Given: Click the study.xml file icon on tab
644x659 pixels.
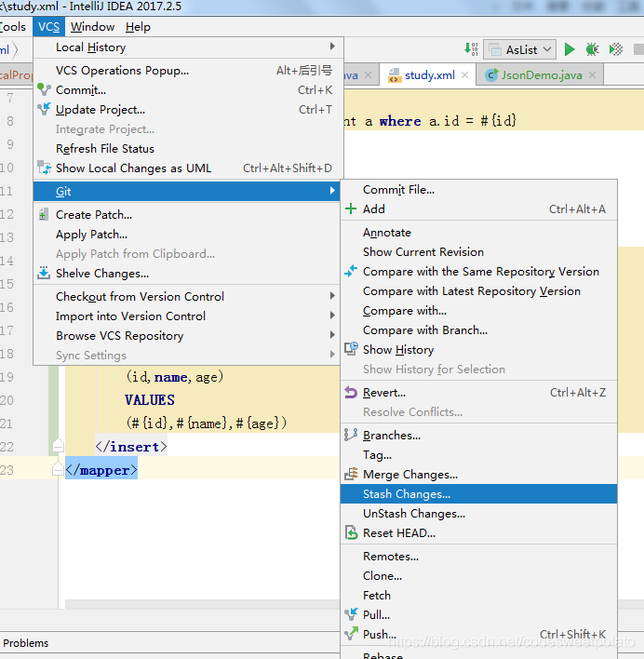Looking at the screenshot, I should click(x=394, y=75).
